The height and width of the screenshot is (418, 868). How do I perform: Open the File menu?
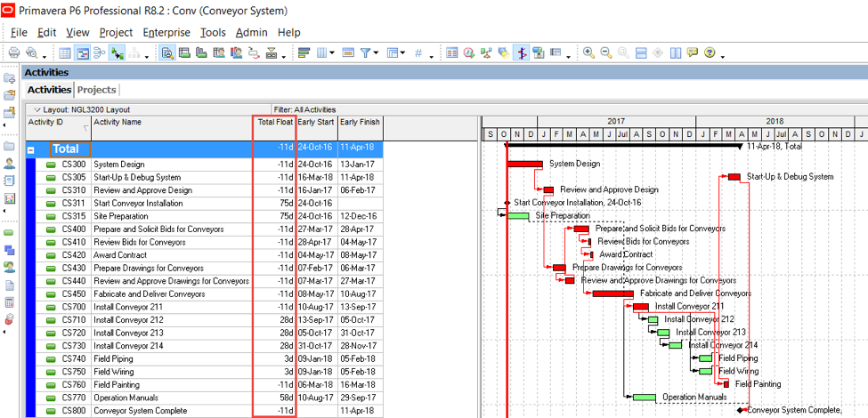pyautogui.click(x=19, y=33)
